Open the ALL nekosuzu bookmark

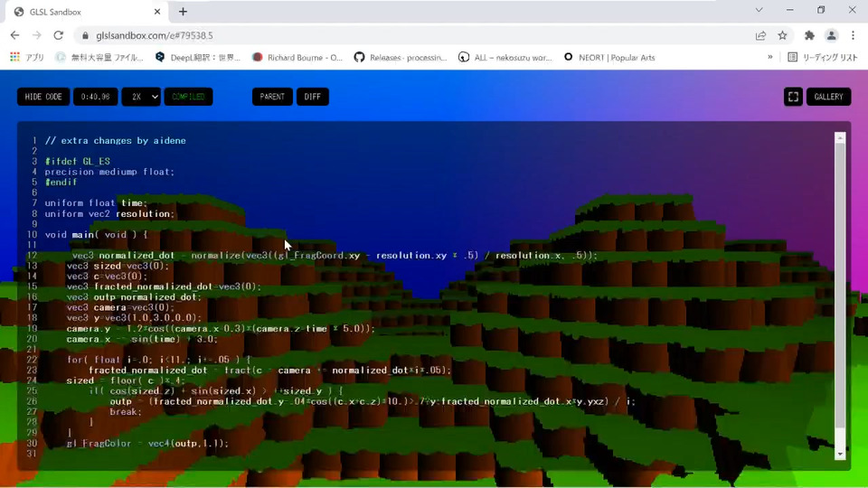point(505,57)
